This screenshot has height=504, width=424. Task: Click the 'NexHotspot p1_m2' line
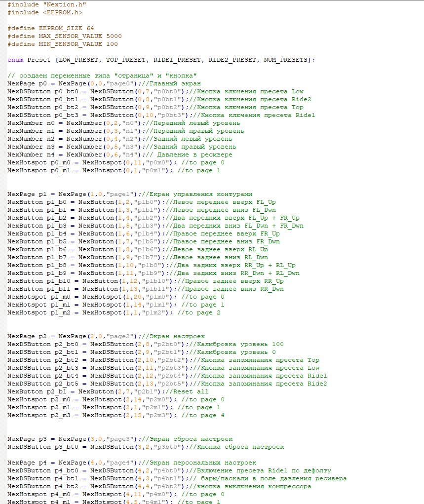click(114, 313)
